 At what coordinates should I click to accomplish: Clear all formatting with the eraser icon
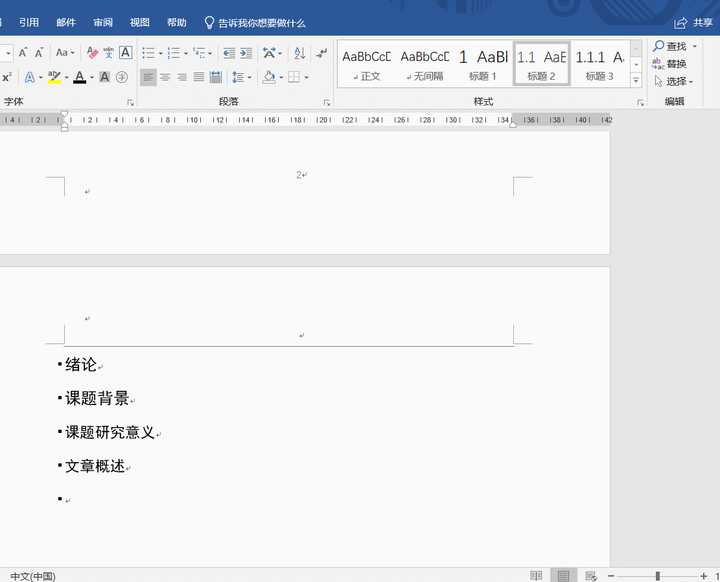pos(92,53)
